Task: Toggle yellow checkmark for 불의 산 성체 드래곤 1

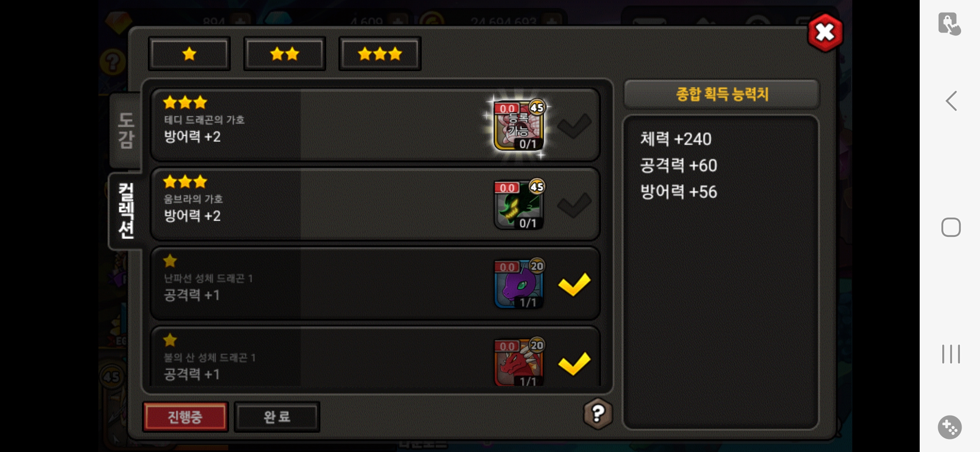Action: 574,363
